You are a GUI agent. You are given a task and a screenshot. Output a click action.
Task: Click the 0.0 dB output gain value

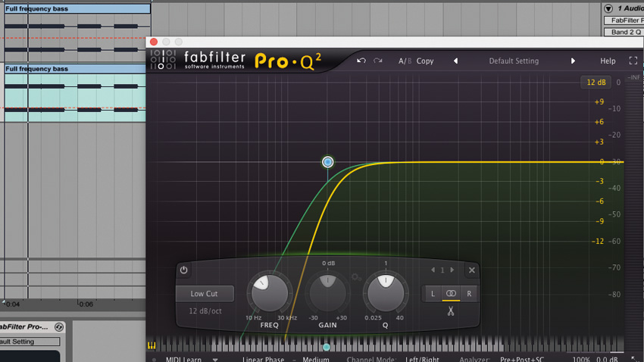pyautogui.click(x=607, y=359)
